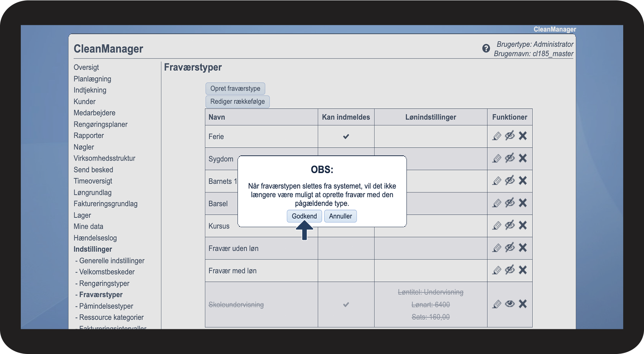Edit the Ferie absence type

click(497, 136)
